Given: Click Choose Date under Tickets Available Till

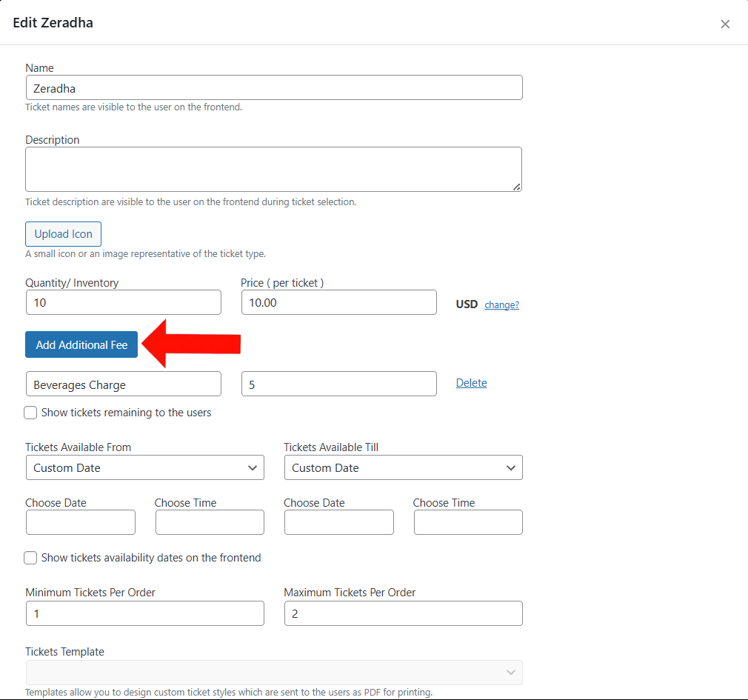Looking at the screenshot, I should 339,522.
